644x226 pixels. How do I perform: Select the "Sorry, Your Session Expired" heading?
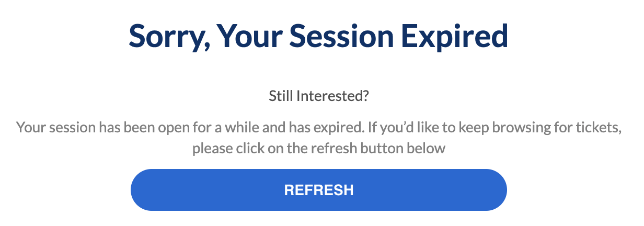[x=318, y=37]
